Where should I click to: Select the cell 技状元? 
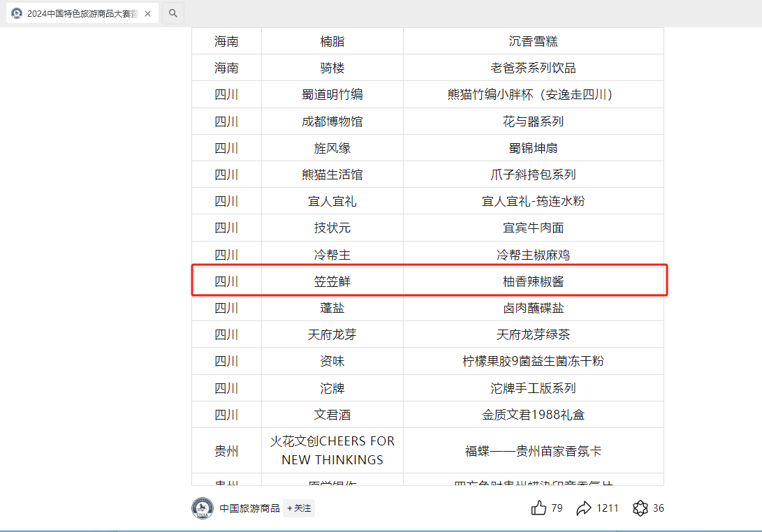pyautogui.click(x=332, y=228)
